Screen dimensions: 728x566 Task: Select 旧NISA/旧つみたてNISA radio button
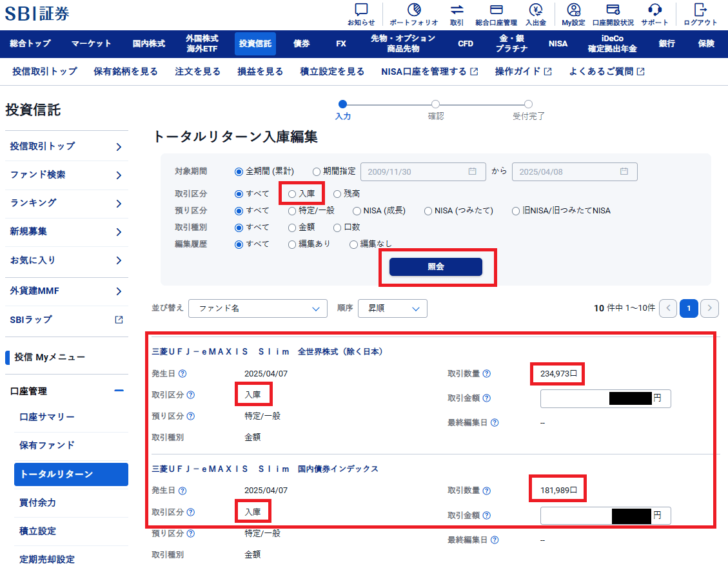[515, 211]
